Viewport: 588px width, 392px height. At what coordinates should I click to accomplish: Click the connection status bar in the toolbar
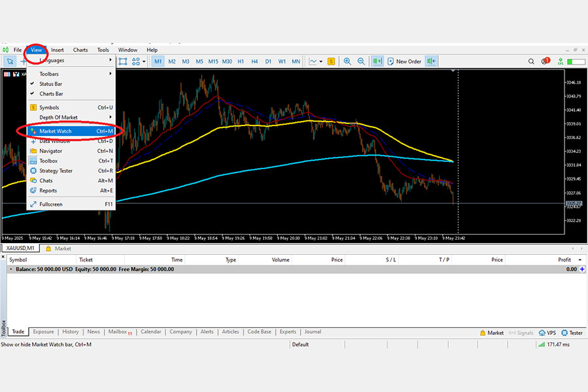576,61
